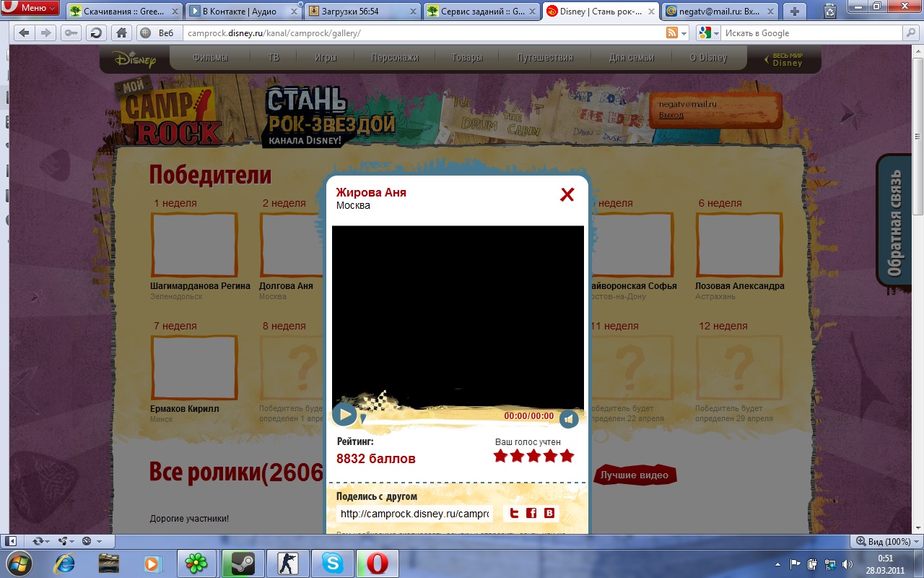The width and height of the screenshot is (924, 578).
Task: Click the Лучшие видео button
Action: coord(636,475)
